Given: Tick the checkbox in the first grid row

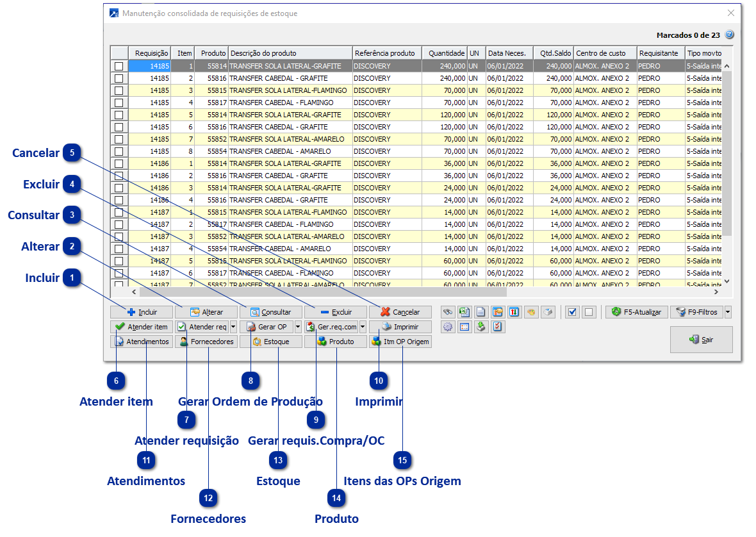Looking at the screenshot, I should pyautogui.click(x=119, y=66).
